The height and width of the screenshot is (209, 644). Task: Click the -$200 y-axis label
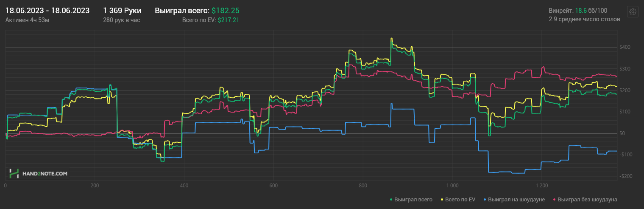625,176
